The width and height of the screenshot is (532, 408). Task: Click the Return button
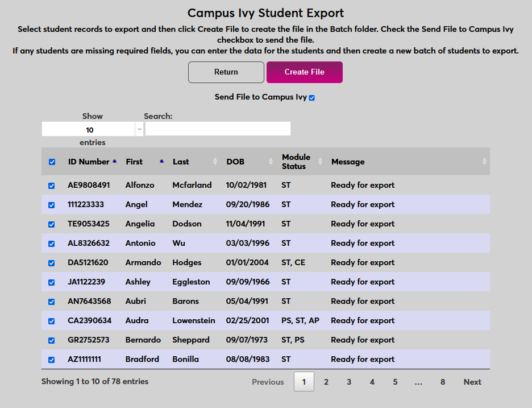[x=226, y=72]
